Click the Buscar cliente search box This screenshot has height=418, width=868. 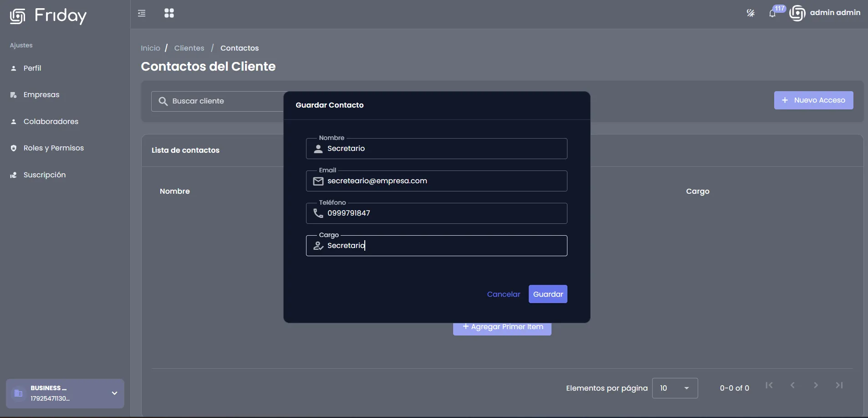click(x=218, y=101)
